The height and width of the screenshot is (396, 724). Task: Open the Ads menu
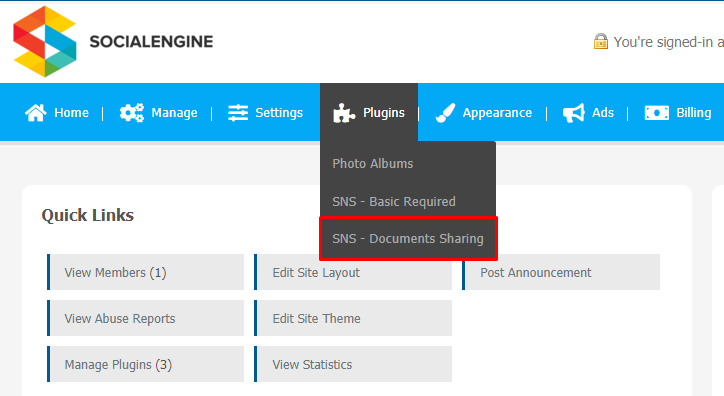pyautogui.click(x=603, y=113)
